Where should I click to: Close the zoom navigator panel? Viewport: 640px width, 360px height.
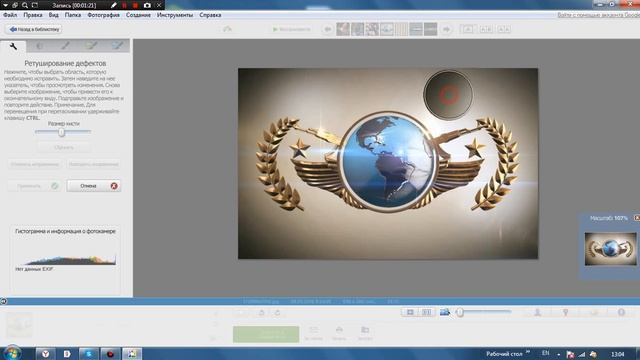click(x=637, y=218)
